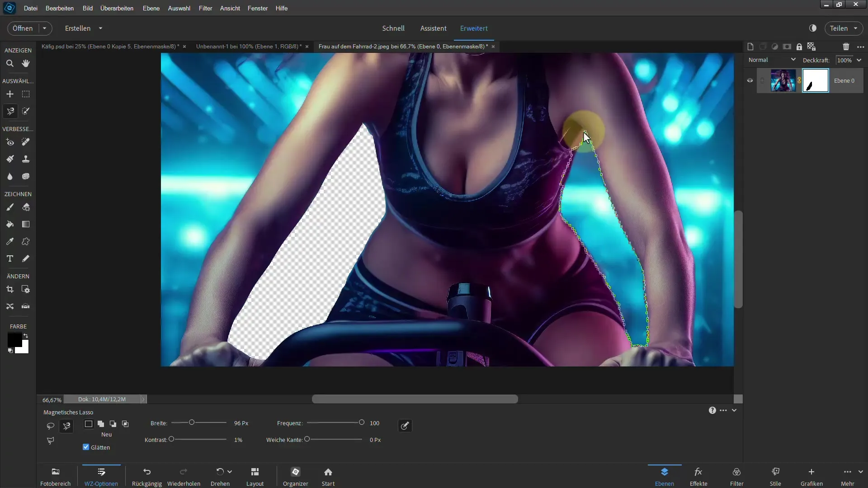This screenshot has height=488, width=868.
Task: Switch to Polygonal Lasso tool option
Action: click(x=50, y=441)
